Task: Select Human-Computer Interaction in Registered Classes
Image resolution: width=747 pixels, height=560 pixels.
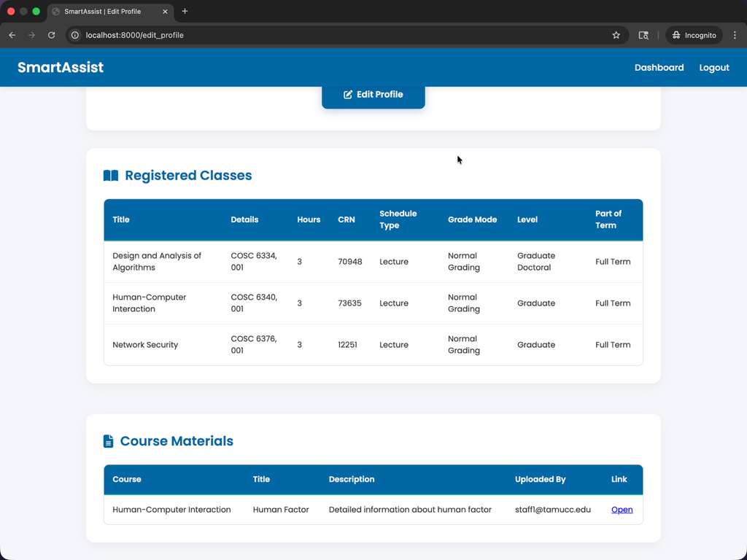Action: click(x=149, y=303)
